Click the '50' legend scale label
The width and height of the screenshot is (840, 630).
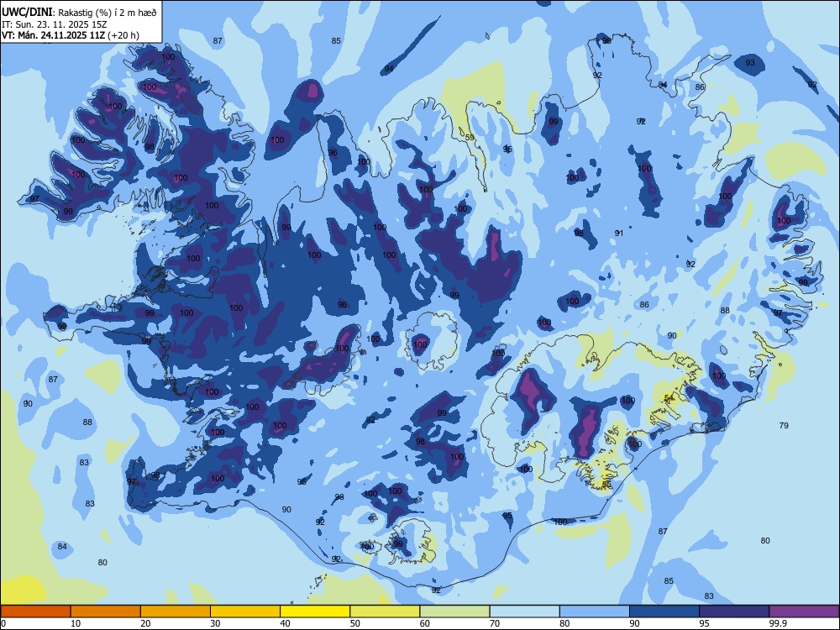pos(354,623)
